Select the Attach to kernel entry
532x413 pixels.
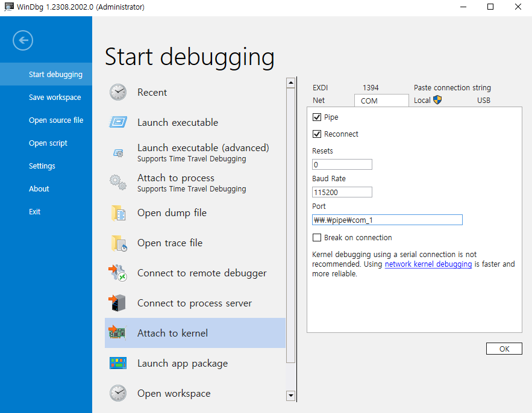195,333
